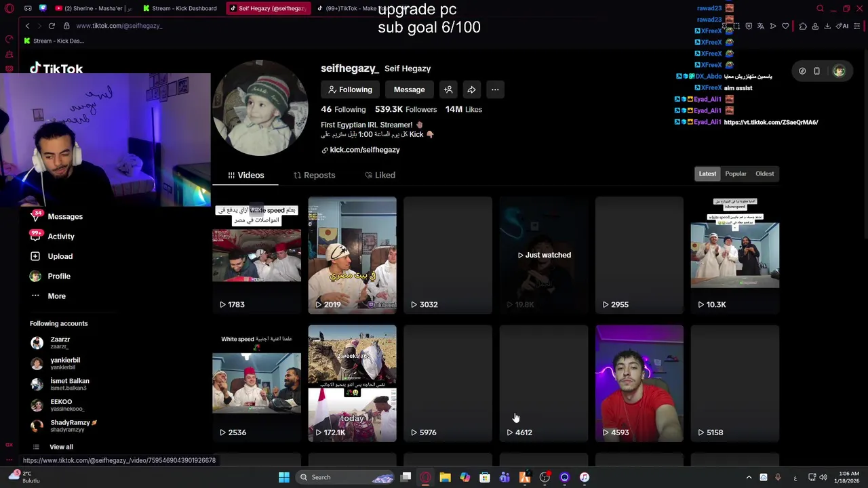Open Zaarzr in following accounts

[x=60, y=342]
